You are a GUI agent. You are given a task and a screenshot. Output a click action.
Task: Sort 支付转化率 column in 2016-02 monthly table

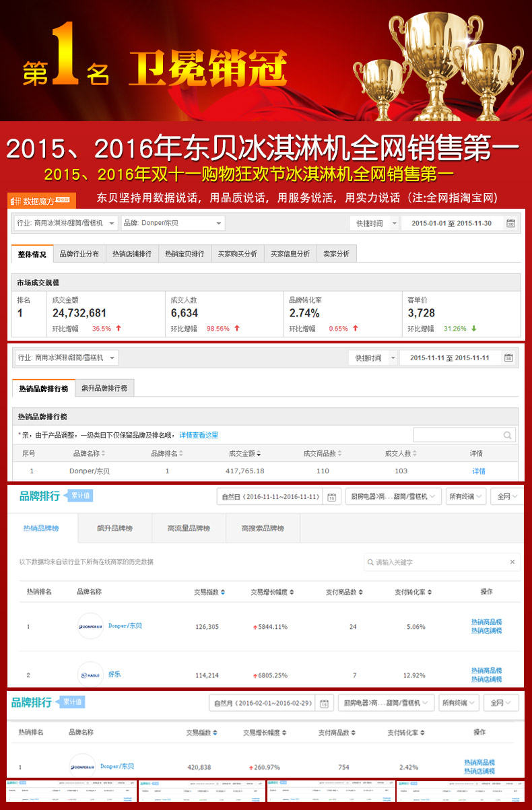click(406, 733)
